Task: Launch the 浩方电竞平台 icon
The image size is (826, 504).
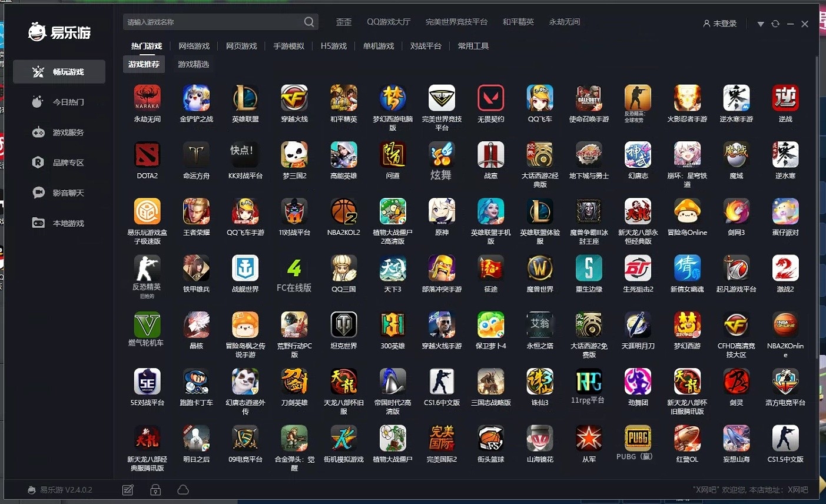Action: (785, 382)
